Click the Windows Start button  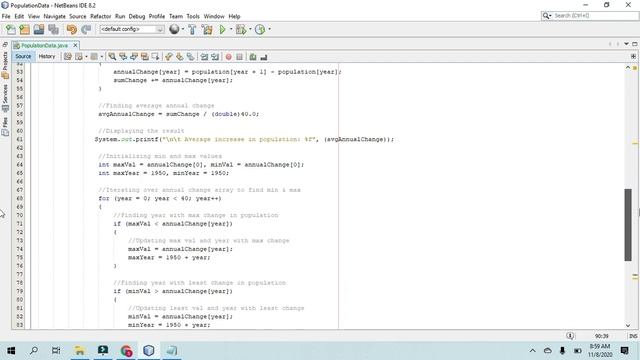point(11,351)
